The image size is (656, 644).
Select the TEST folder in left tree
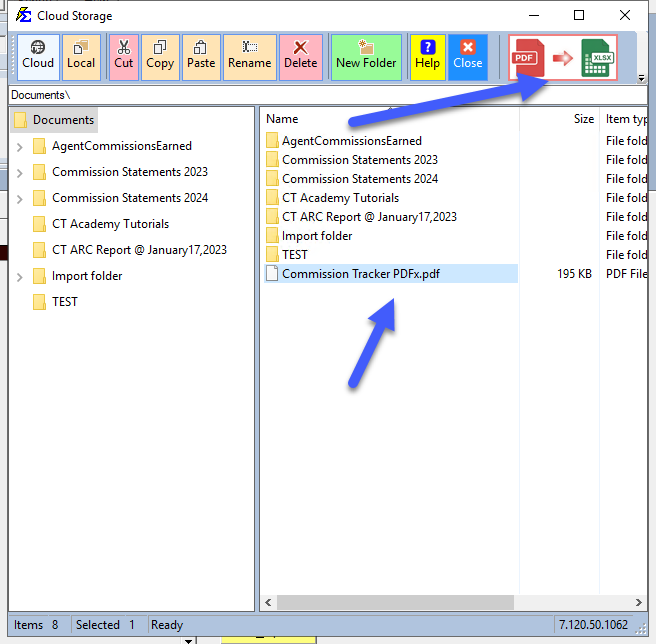click(64, 302)
